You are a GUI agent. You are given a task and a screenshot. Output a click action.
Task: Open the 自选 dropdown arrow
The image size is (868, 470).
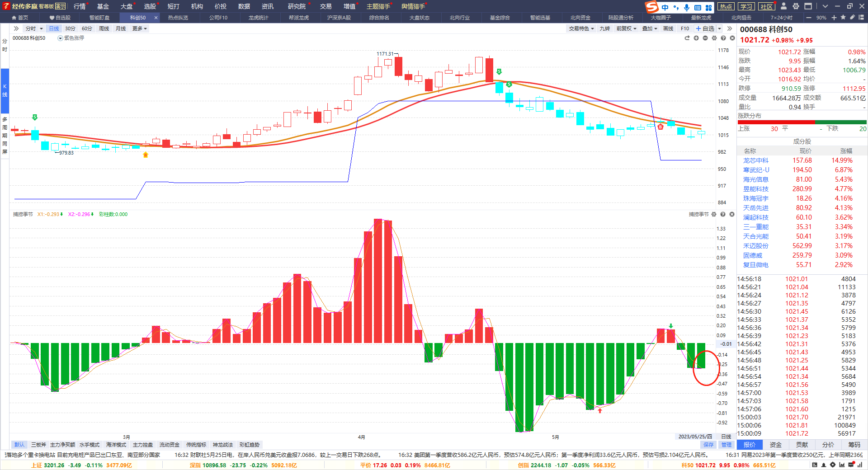(719, 28)
